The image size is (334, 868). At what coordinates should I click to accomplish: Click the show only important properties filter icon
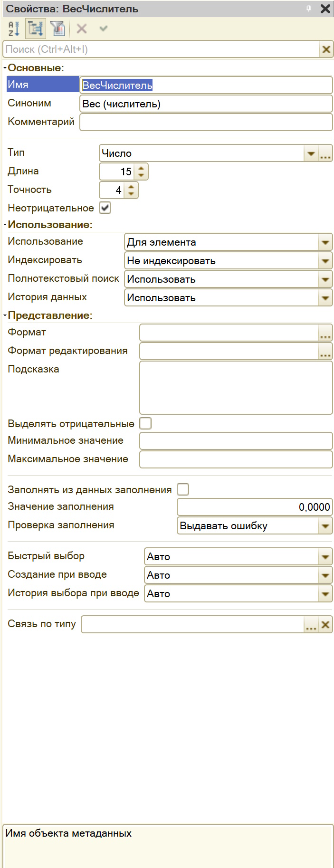pyautogui.click(x=57, y=29)
